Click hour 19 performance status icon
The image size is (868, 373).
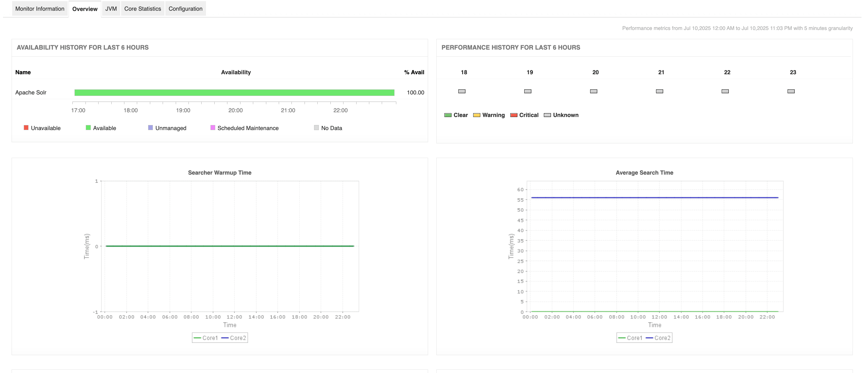(x=528, y=91)
